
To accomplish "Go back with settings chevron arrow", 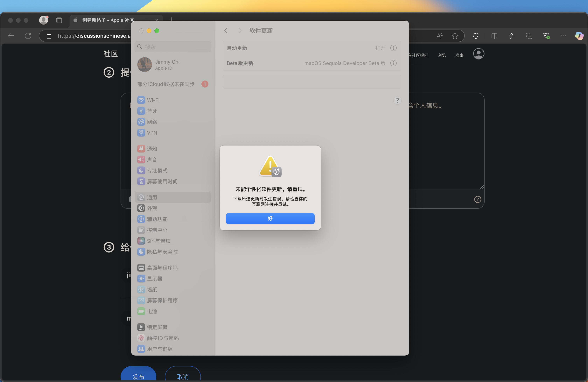I will tap(226, 31).
